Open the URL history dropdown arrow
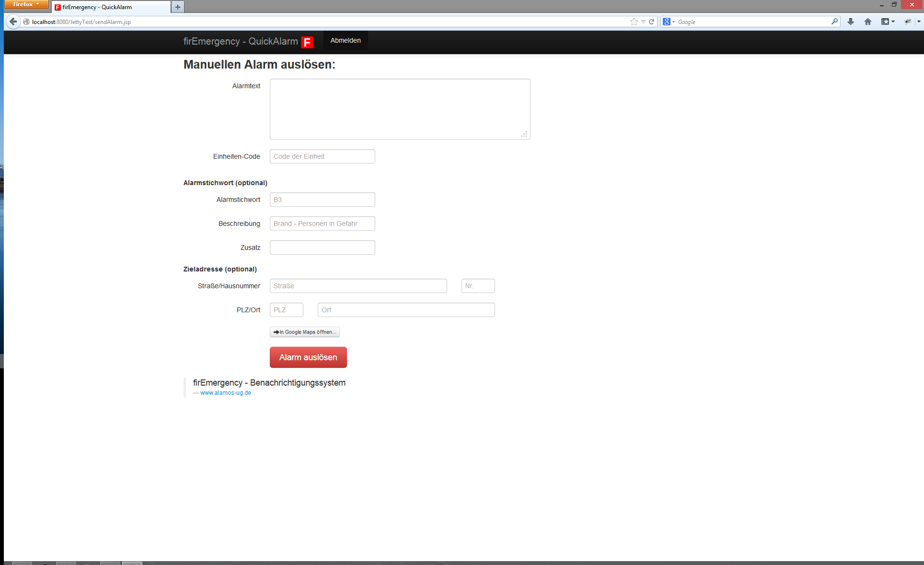Image resolution: width=924 pixels, height=565 pixels. tap(643, 22)
